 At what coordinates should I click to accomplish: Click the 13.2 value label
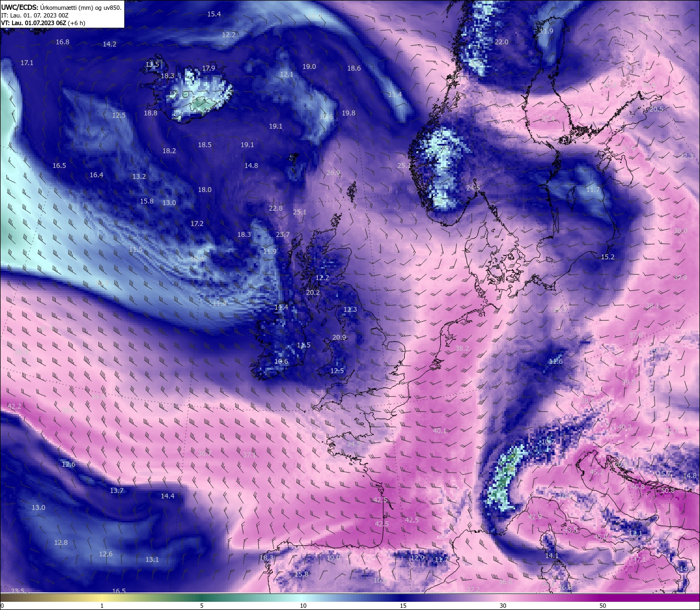click(x=139, y=177)
